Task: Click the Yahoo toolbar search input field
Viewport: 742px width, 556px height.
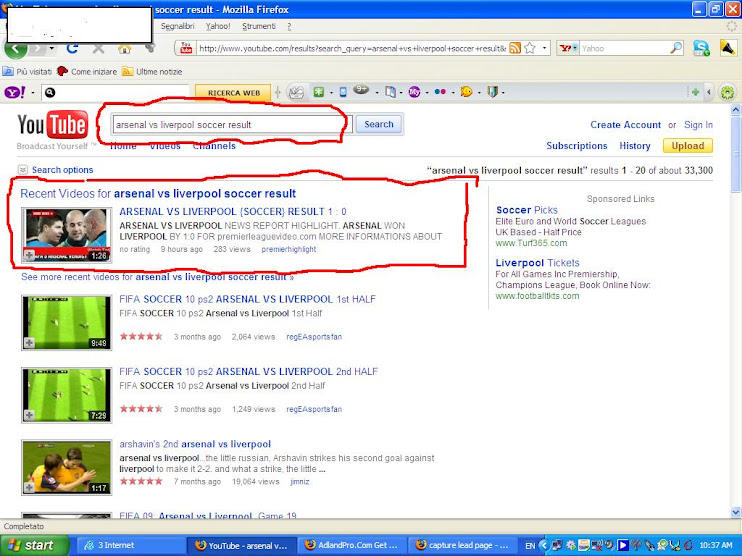Action: point(116,92)
